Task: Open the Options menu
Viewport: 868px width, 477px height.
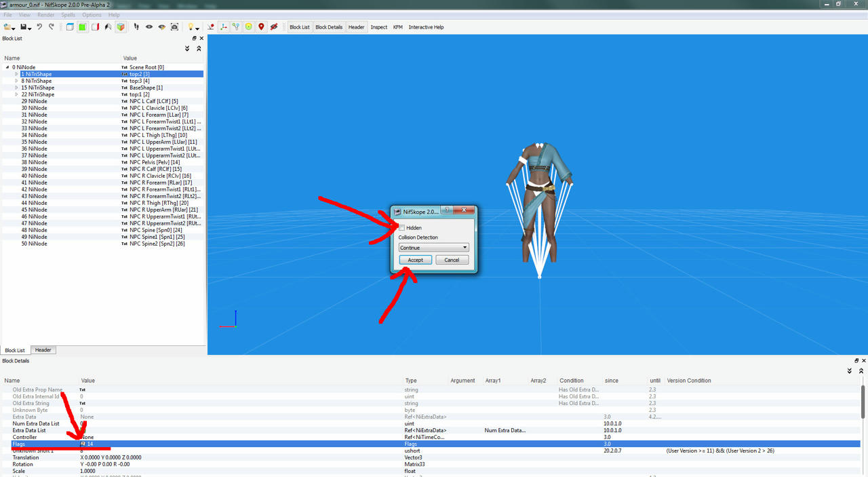Action: pos(92,15)
